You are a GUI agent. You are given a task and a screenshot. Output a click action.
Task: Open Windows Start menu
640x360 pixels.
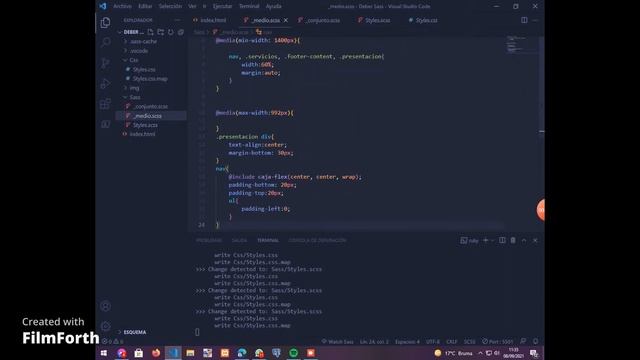click(x=104, y=353)
